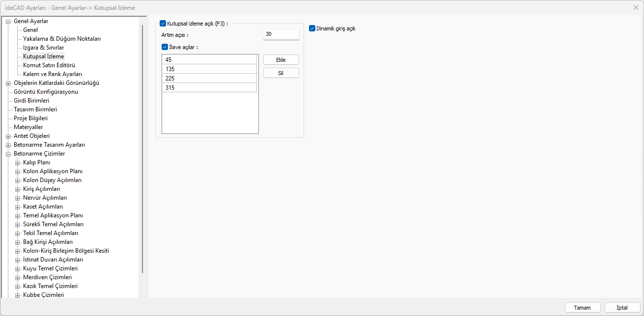This screenshot has width=644, height=316.
Task: Go to Kalem ve Renk Ayarları
Action: (53, 74)
